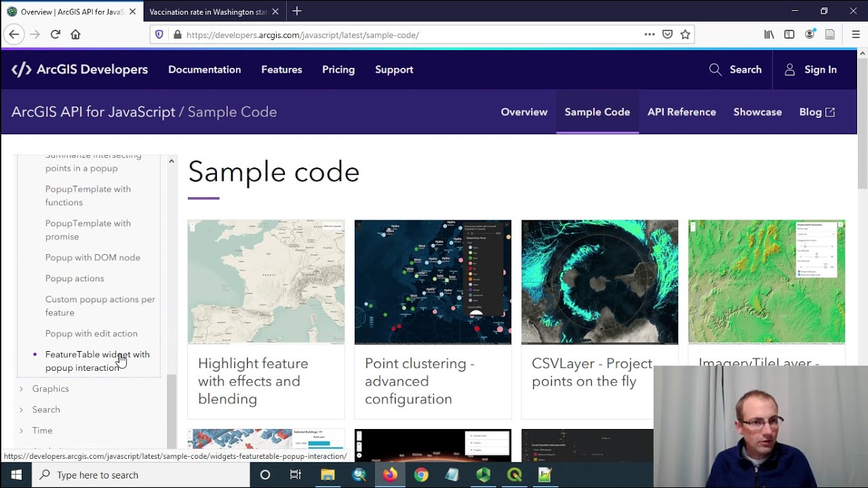This screenshot has height=488, width=868.
Task: Reload the current page
Action: 56,35
